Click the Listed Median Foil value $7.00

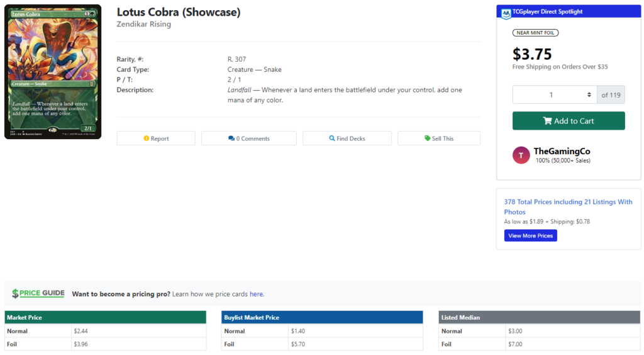[x=515, y=344]
